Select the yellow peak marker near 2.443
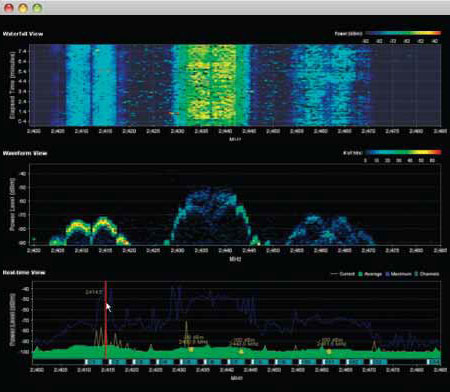This screenshot has width=450, height=392. point(241,351)
